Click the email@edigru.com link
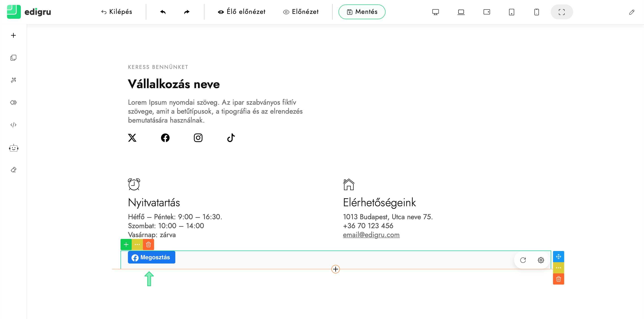 click(371, 235)
